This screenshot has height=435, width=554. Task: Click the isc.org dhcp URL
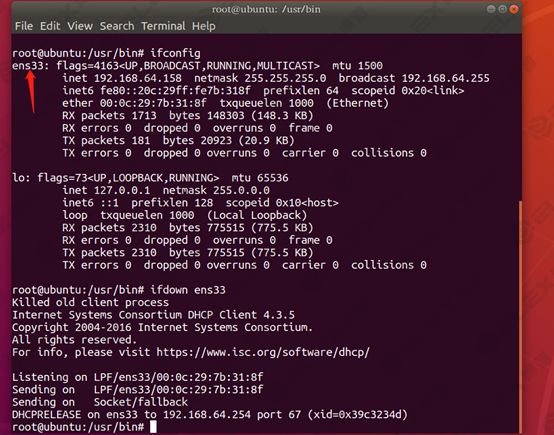click(x=263, y=352)
